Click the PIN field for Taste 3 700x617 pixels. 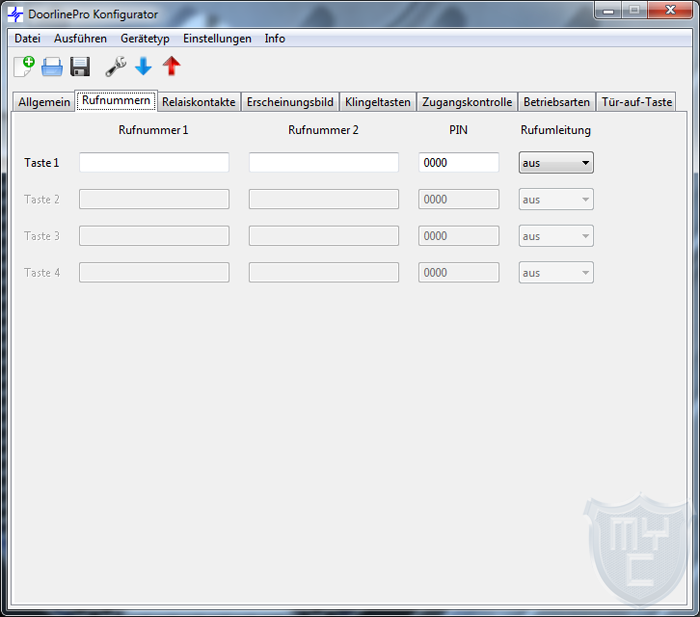click(458, 236)
